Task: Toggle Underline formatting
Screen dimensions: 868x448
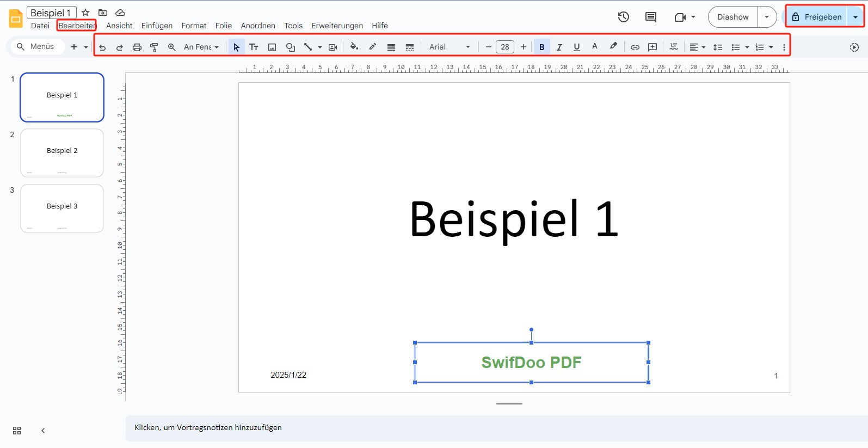Action: pyautogui.click(x=577, y=47)
